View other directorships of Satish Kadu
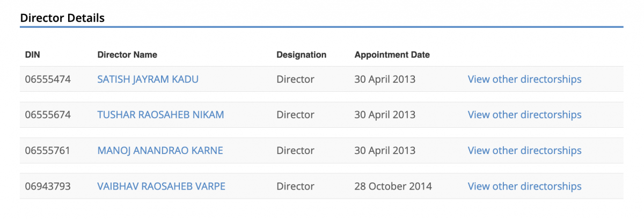The height and width of the screenshot is (219, 644). pos(524,79)
